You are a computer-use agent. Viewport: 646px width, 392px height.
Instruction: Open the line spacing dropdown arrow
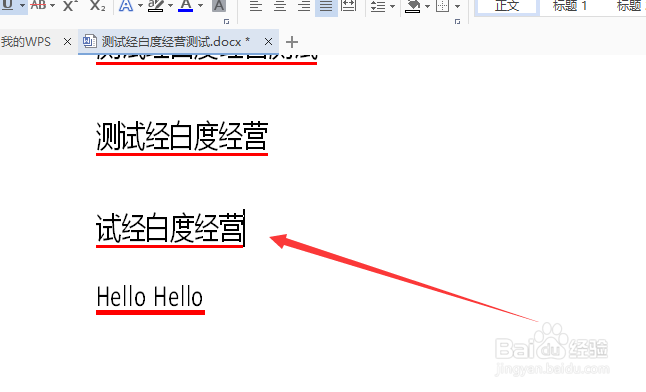pyautogui.click(x=392, y=6)
